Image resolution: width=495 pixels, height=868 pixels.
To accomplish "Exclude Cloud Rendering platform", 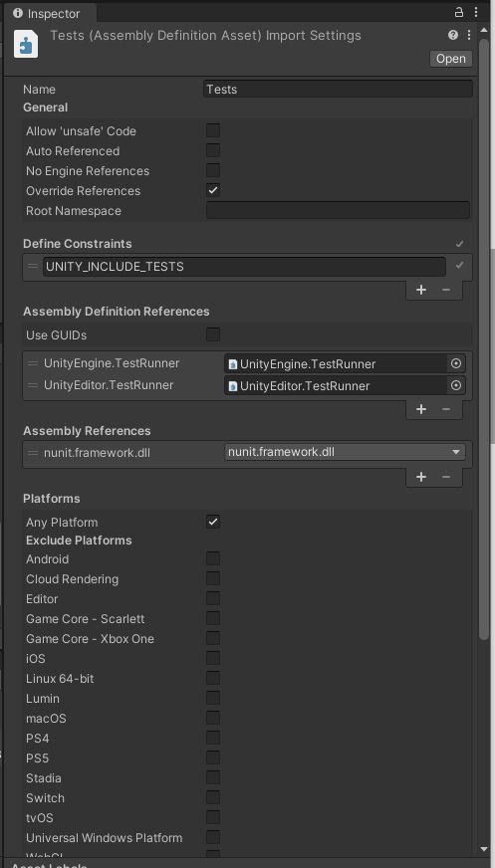I will pyautogui.click(x=213, y=578).
